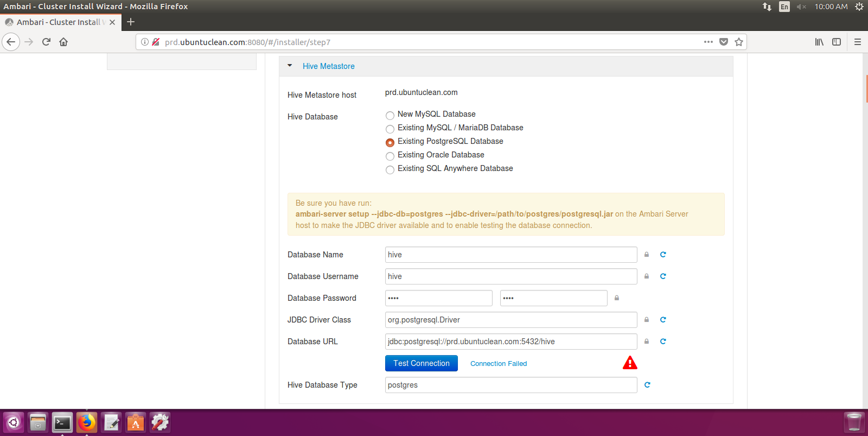Image resolution: width=868 pixels, height=436 pixels.
Task: Collapse the Hive Metastore section triangle
Action: tap(290, 66)
